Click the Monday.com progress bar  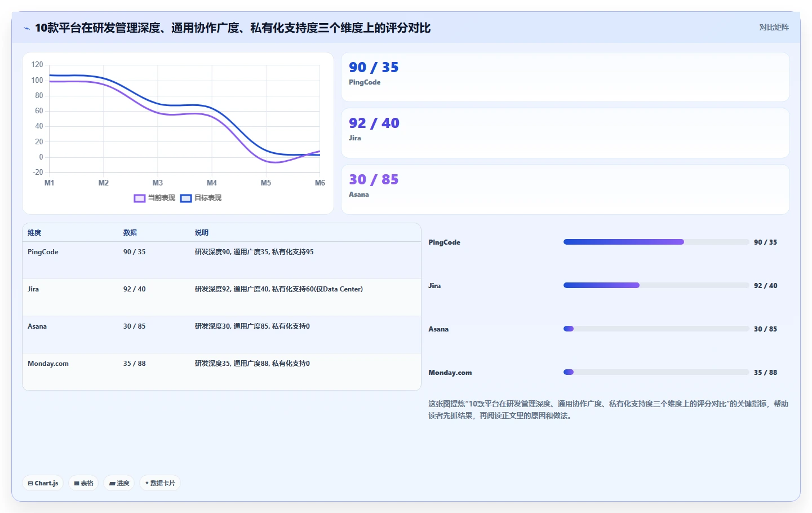656,372
